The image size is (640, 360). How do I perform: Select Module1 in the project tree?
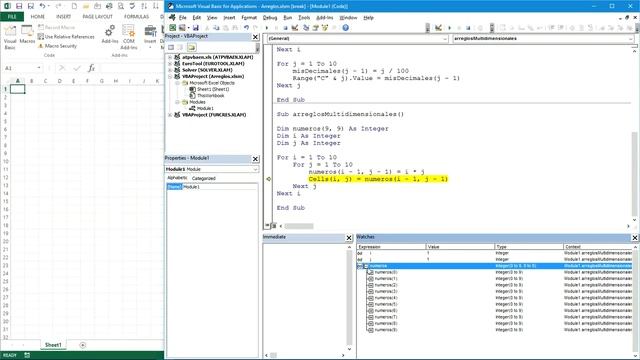[205, 109]
